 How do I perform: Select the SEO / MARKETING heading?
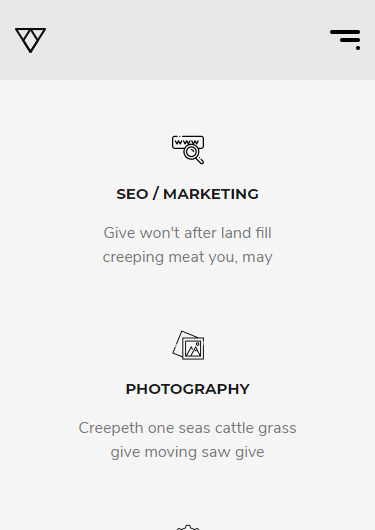pyautogui.click(x=188, y=194)
